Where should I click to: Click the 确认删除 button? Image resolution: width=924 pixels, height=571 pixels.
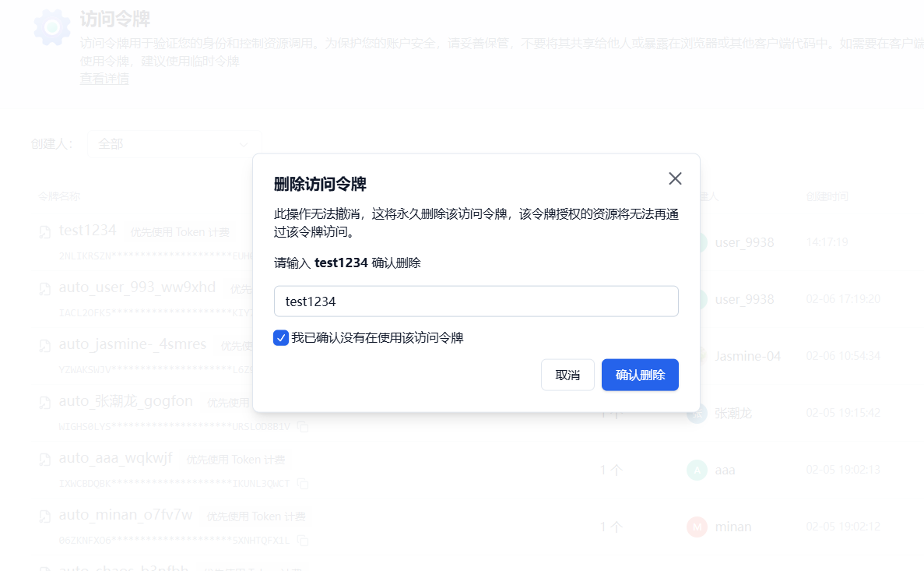click(640, 375)
